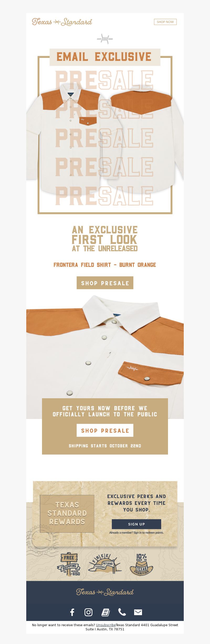This screenshot has height=644, width=210.
Task: Click the shirt close-up product photo
Action: pos(105,356)
